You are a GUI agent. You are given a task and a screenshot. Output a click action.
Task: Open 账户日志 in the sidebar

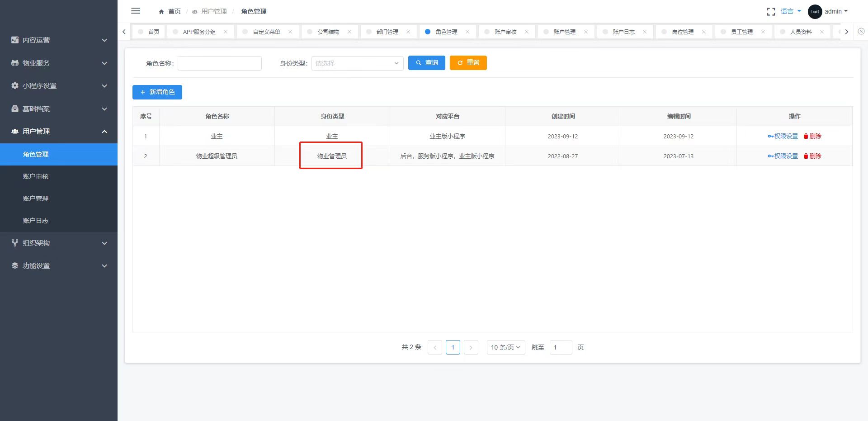tap(59, 221)
